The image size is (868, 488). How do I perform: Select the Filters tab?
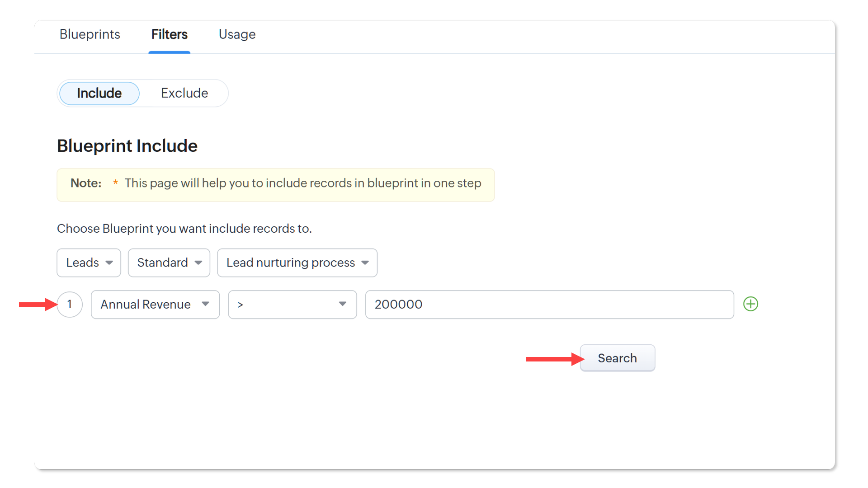[x=169, y=34]
